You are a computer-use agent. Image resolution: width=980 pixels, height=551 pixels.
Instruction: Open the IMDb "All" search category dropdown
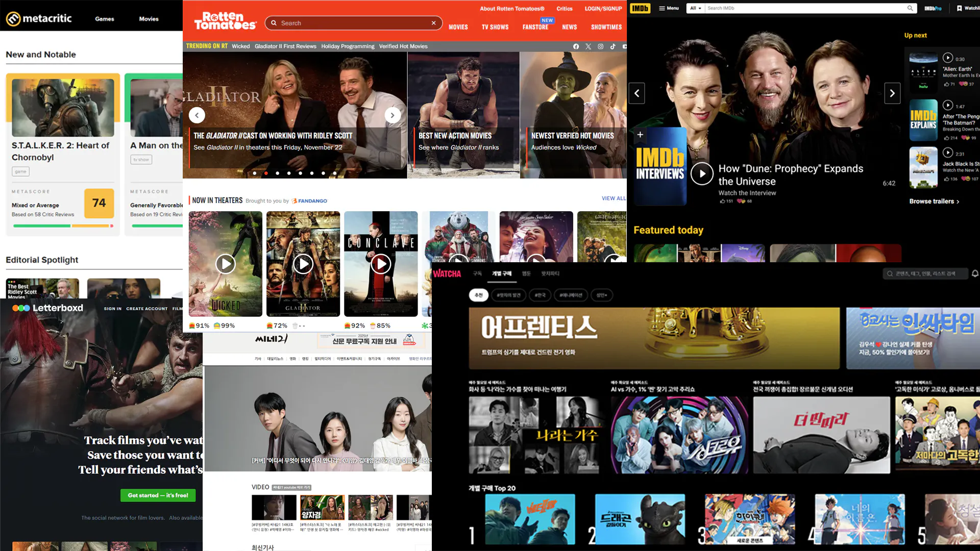tap(695, 8)
